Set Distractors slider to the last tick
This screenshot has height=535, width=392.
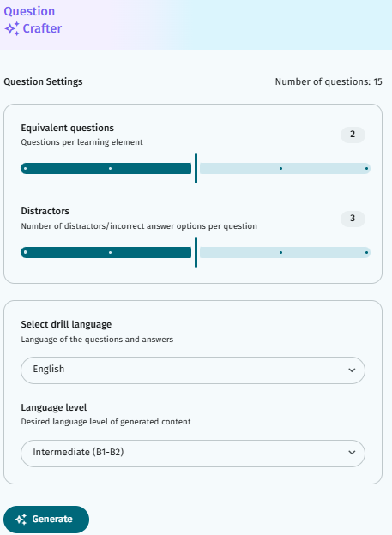coord(366,252)
